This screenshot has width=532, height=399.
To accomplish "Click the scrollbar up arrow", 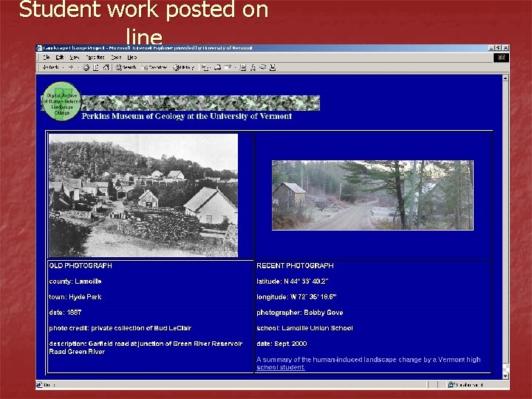I will tap(505, 78).
